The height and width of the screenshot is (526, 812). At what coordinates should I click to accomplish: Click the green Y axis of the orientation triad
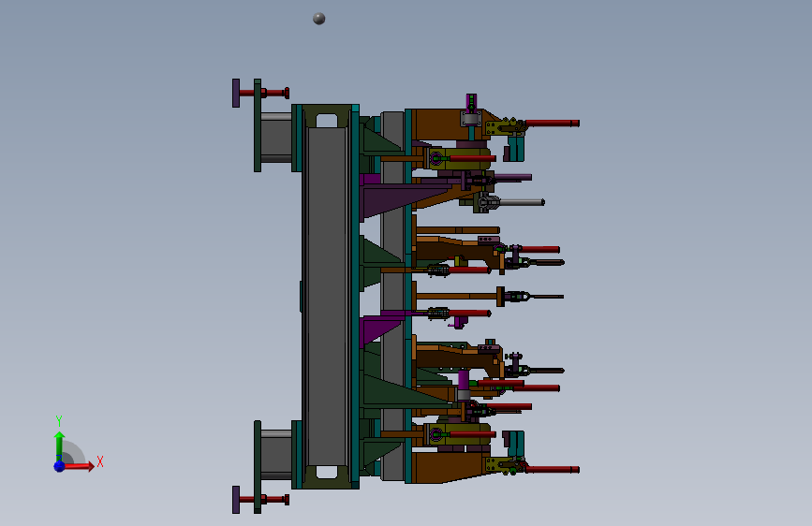tap(59, 446)
